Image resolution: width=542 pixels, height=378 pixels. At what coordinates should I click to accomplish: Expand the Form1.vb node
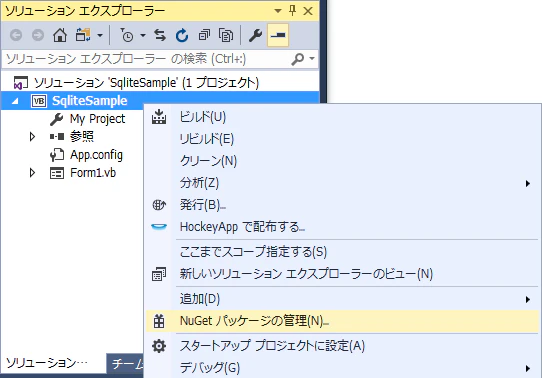click(32, 173)
